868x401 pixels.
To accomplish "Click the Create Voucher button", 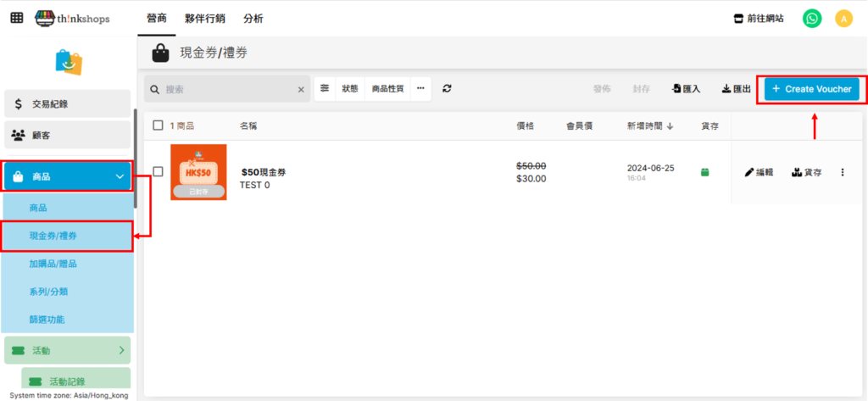I will coord(811,88).
